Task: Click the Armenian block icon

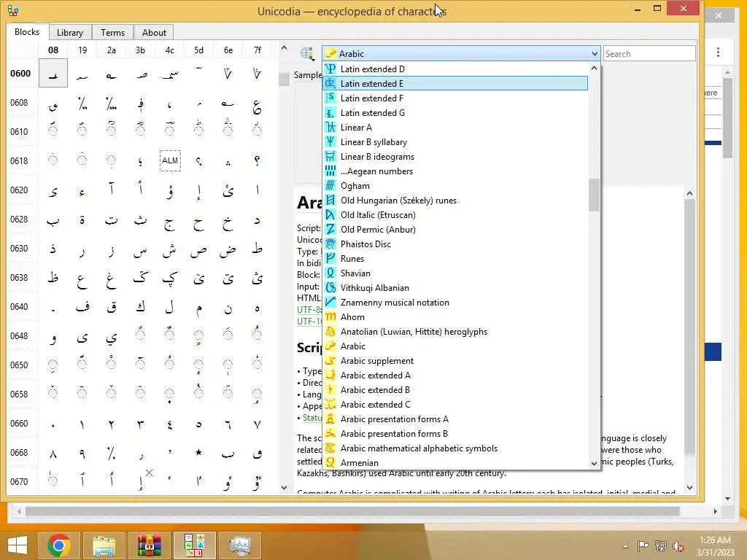Action: [x=330, y=463]
